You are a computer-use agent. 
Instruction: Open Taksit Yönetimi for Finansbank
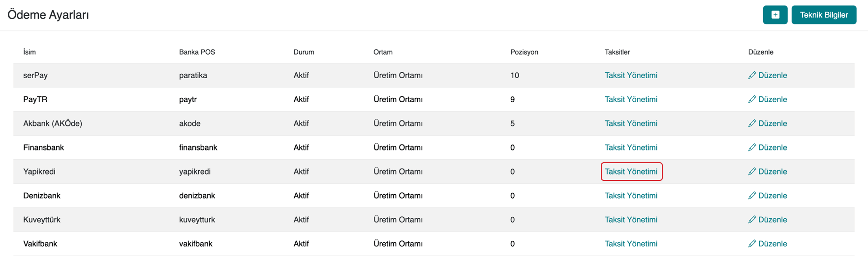tap(631, 147)
